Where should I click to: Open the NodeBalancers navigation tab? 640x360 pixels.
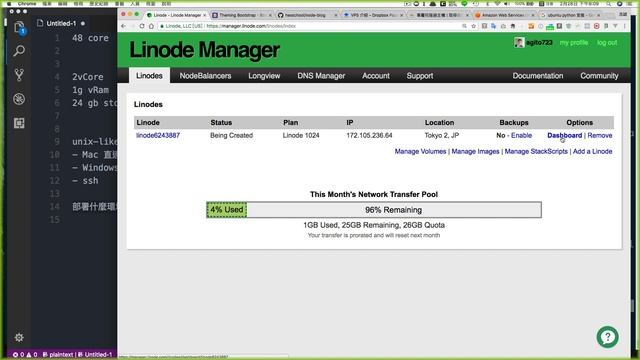[205, 76]
